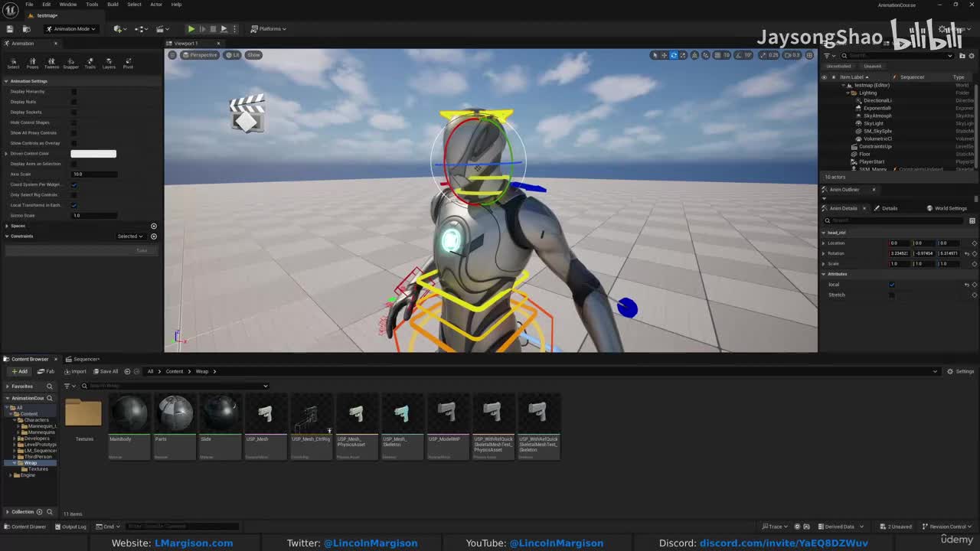Uncheck the local attribute checkbox
The height and width of the screenshot is (551, 980).
point(892,285)
